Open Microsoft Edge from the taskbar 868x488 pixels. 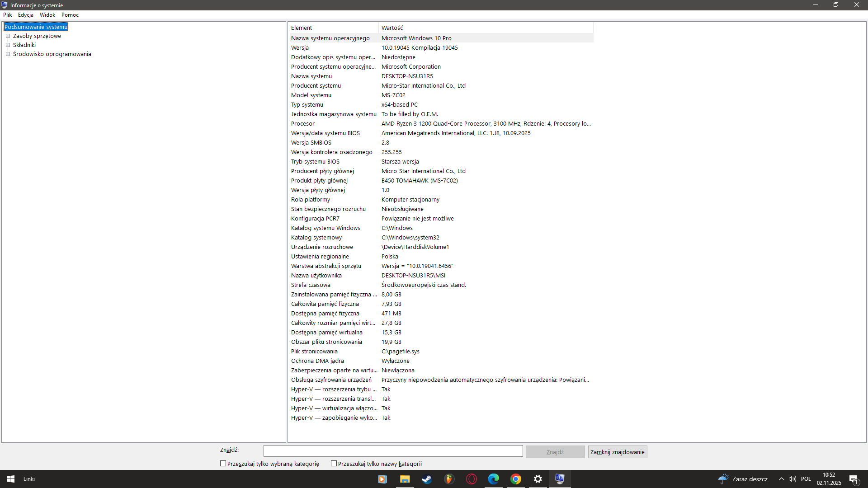493,479
